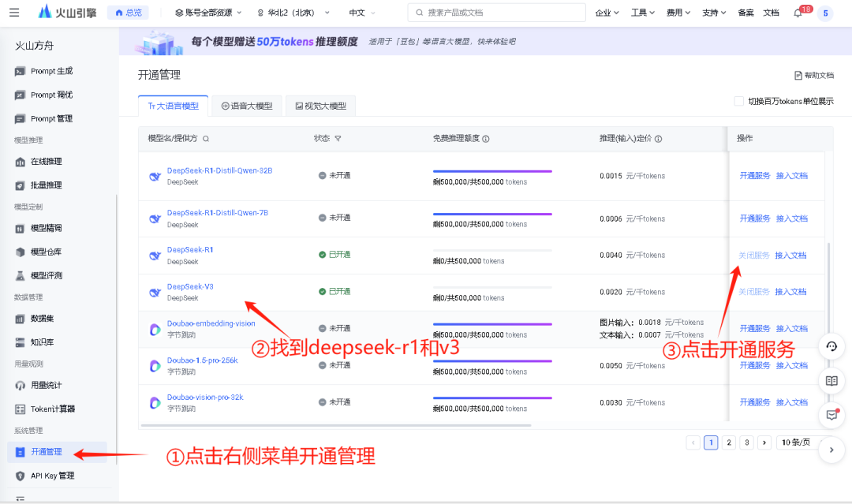Click the next page arrow in pagination
The width and height of the screenshot is (852, 504).
point(764,442)
